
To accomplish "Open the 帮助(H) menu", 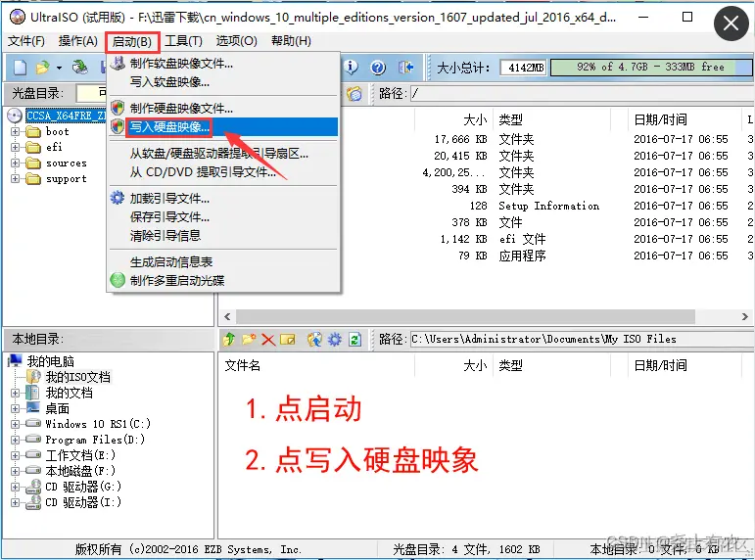I will tap(291, 41).
